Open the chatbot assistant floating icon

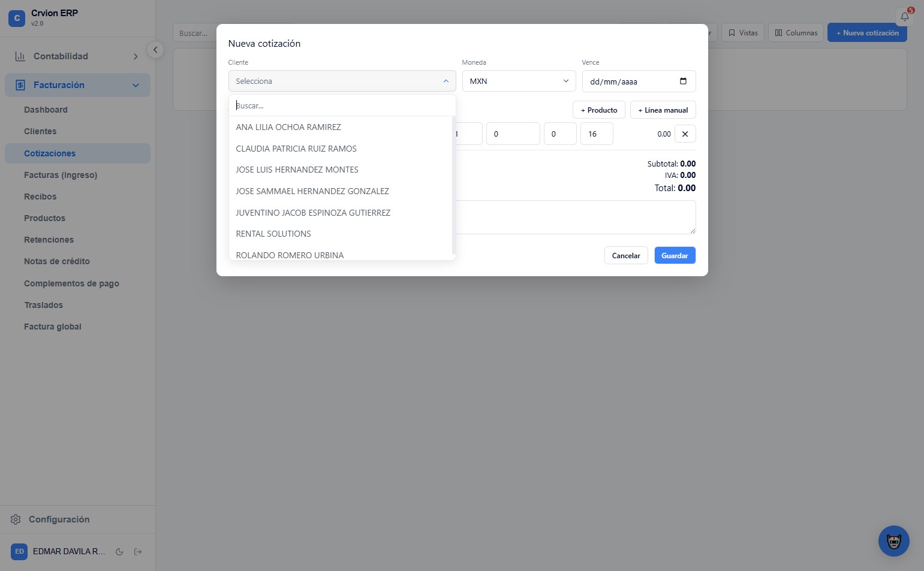(x=893, y=541)
